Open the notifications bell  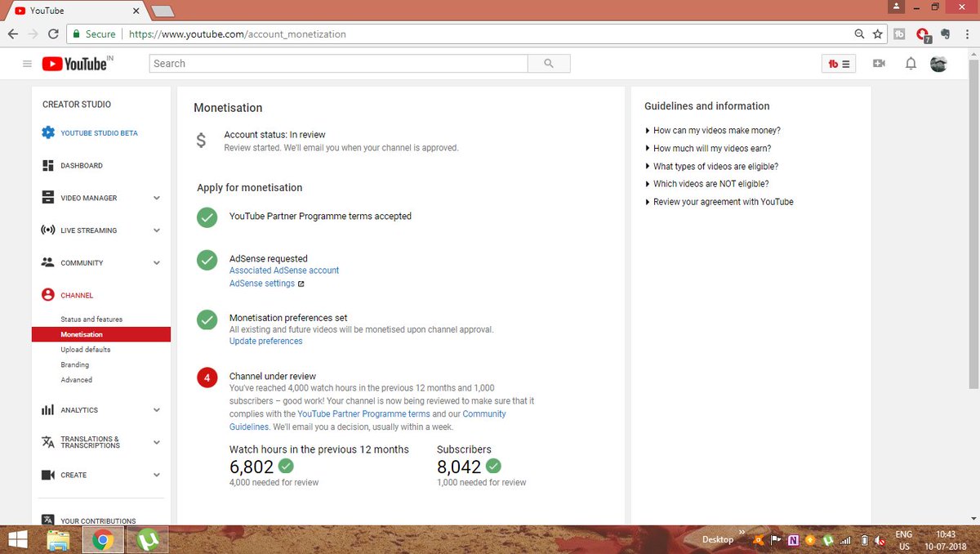pos(911,64)
